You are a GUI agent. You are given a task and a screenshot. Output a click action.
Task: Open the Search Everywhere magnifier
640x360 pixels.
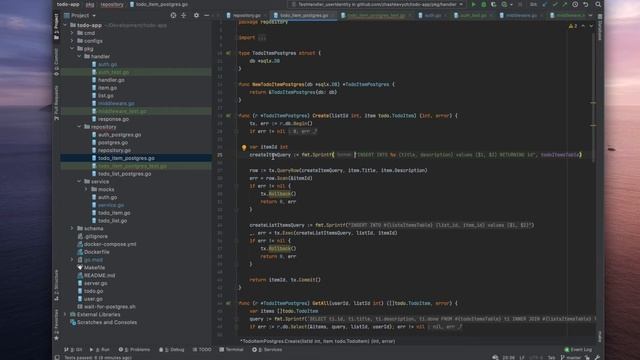pyautogui.click(x=598, y=4)
